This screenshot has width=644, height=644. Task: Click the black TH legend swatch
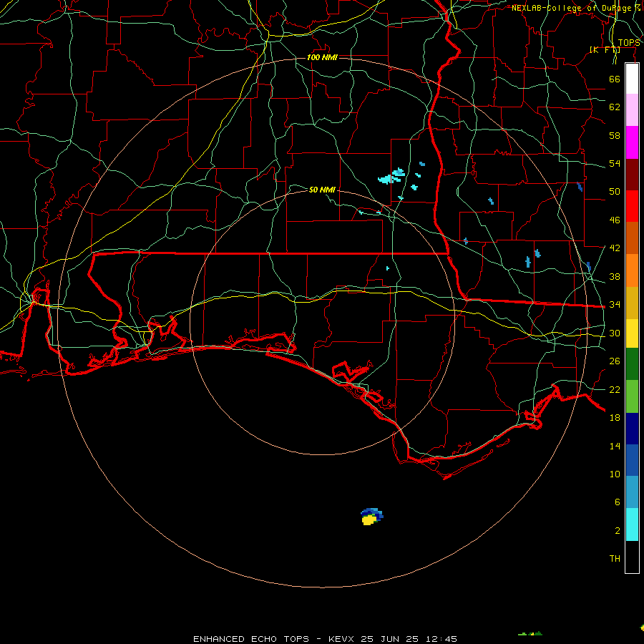pyautogui.click(x=632, y=557)
